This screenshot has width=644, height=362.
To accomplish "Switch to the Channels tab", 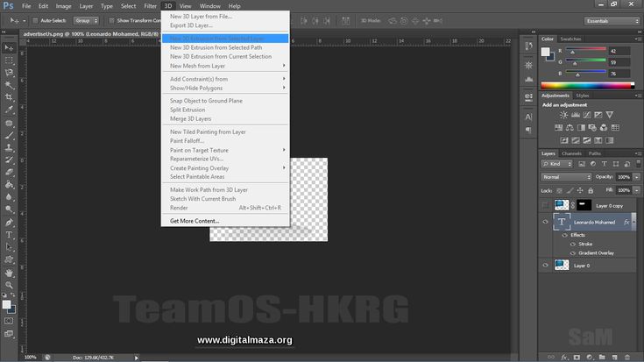I will [x=571, y=153].
